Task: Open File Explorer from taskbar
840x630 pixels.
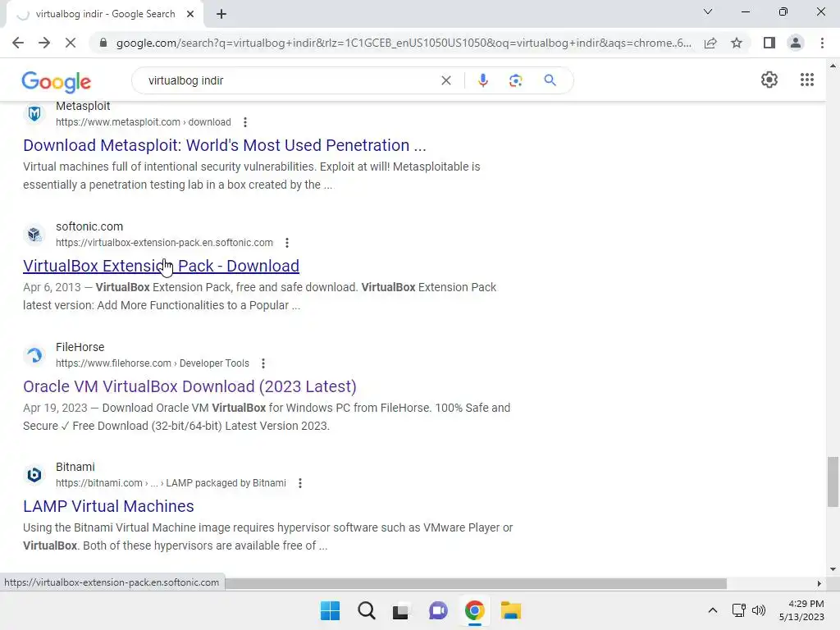Action: (511, 610)
